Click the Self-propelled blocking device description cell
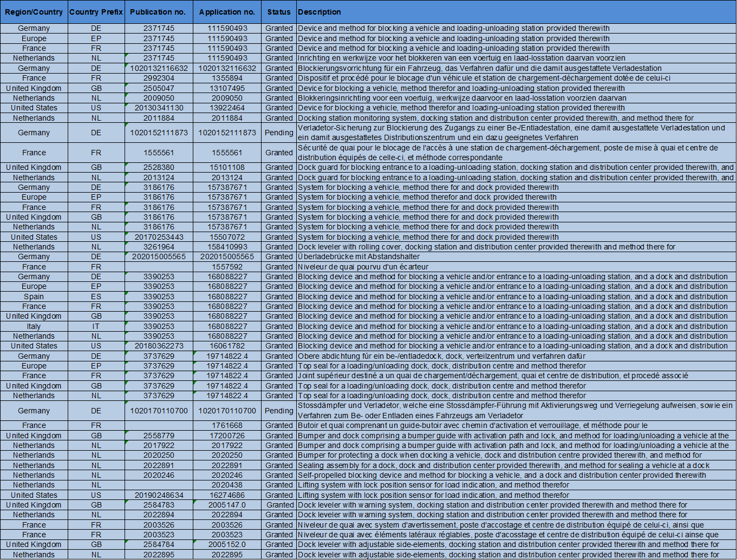The image size is (737, 560). 501,475
